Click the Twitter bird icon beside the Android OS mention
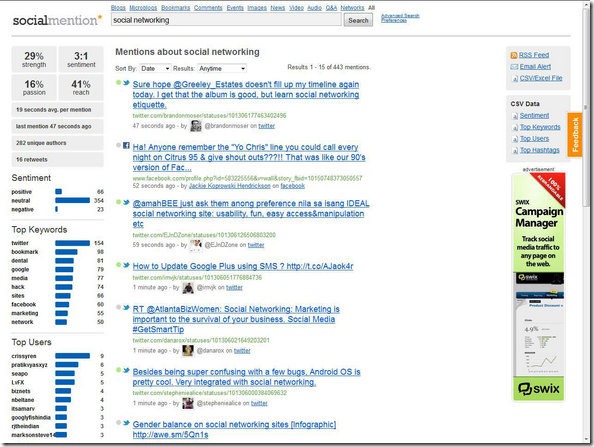Image resolution: width=594 pixels, height=447 pixels. 126,370
